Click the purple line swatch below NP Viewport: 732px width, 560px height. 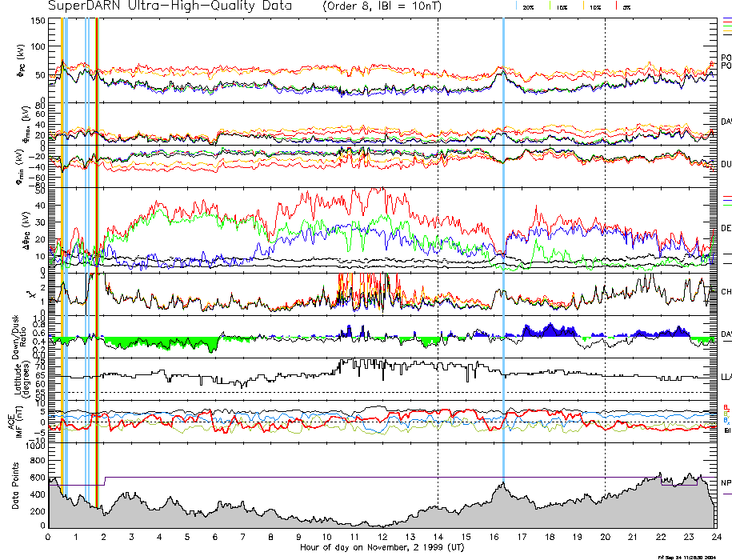[727, 494]
